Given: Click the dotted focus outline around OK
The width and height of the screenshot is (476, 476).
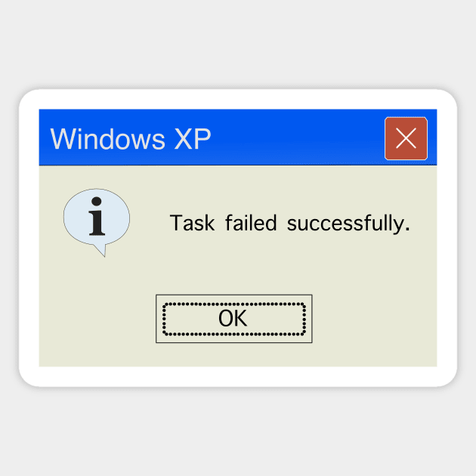Looking at the screenshot, I should tap(234, 304).
